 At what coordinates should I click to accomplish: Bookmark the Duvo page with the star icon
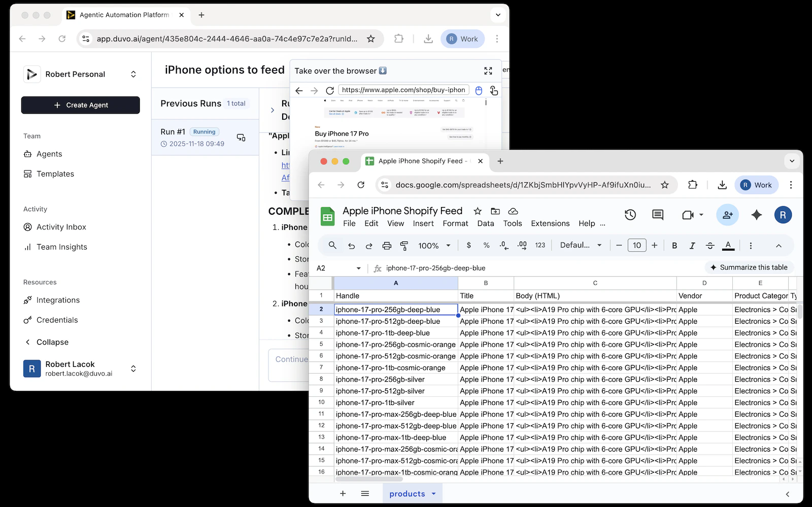(371, 39)
